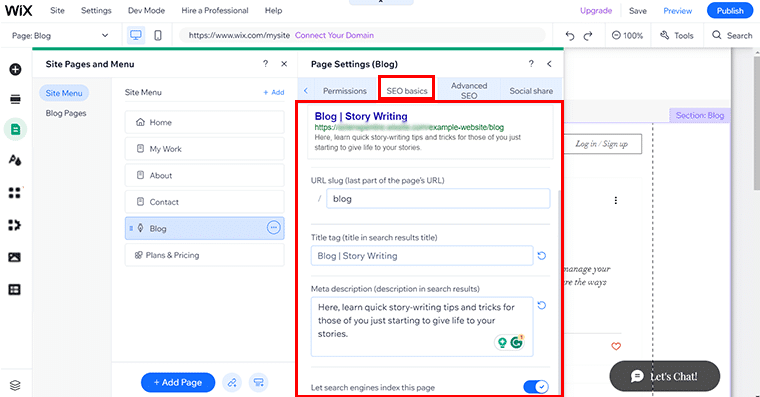Click the Upgrade link

pyautogui.click(x=596, y=11)
